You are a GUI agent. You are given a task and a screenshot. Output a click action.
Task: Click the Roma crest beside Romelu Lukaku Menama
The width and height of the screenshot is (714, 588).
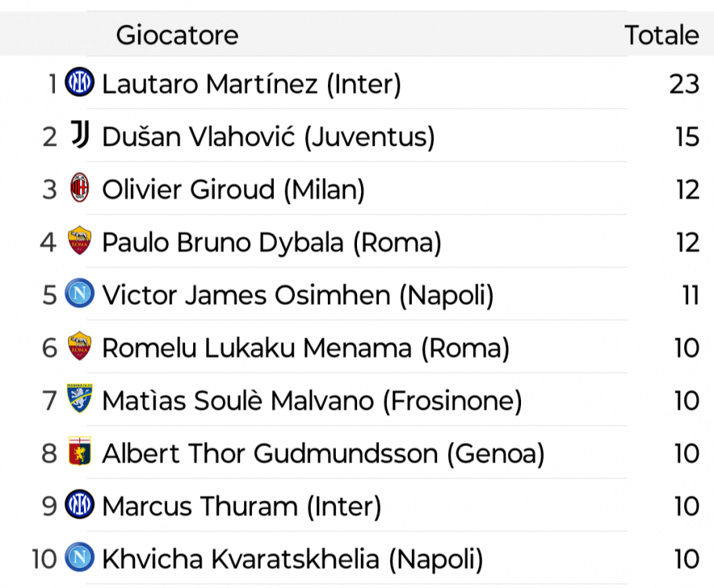click(x=80, y=346)
